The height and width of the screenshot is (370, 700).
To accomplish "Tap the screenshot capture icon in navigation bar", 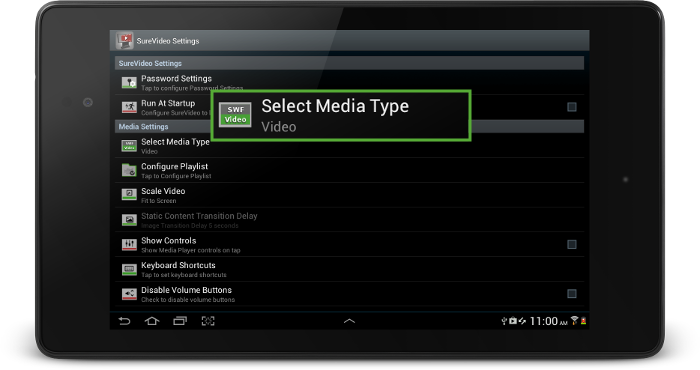I will tap(208, 321).
